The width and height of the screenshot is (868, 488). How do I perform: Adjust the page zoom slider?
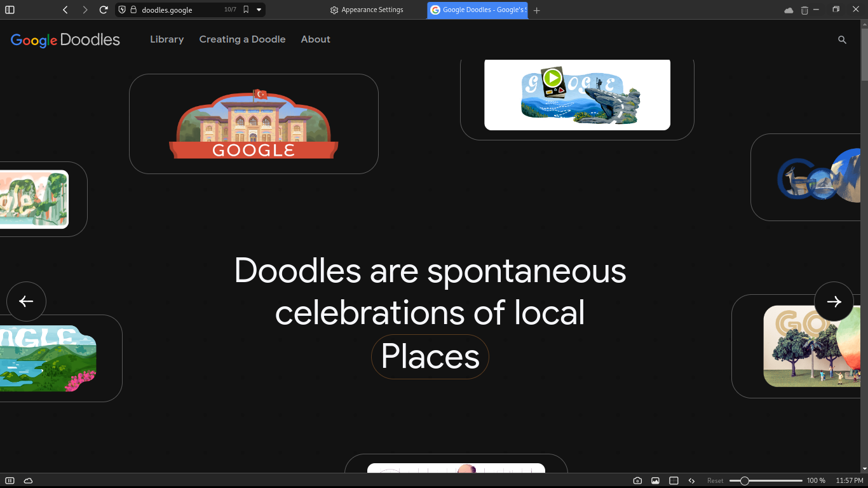pos(766,481)
